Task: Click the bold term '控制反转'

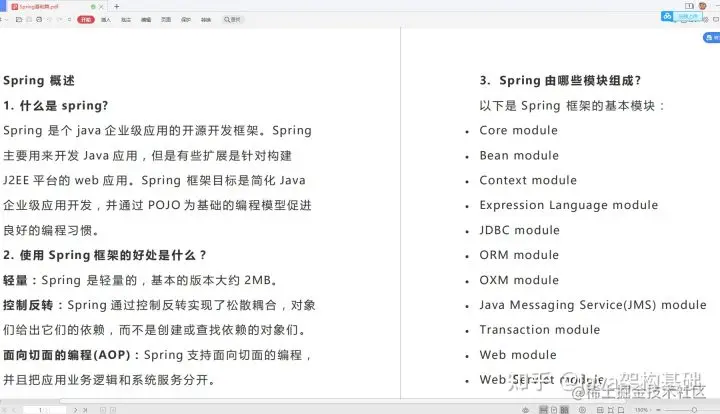Action: (28, 305)
